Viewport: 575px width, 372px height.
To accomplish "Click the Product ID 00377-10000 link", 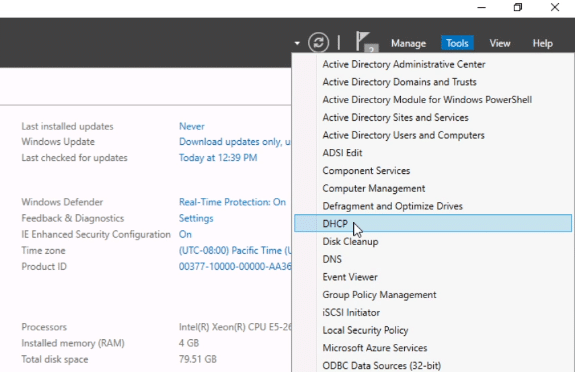I will (x=235, y=266).
